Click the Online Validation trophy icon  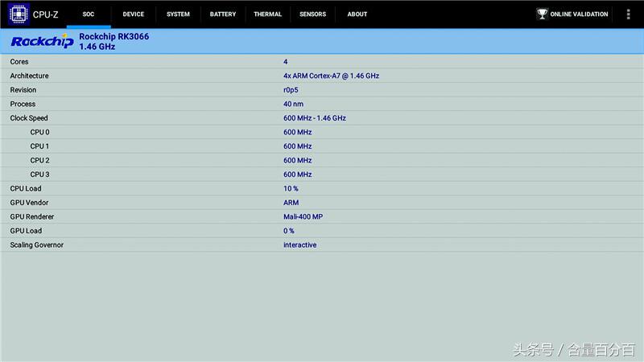542,14
